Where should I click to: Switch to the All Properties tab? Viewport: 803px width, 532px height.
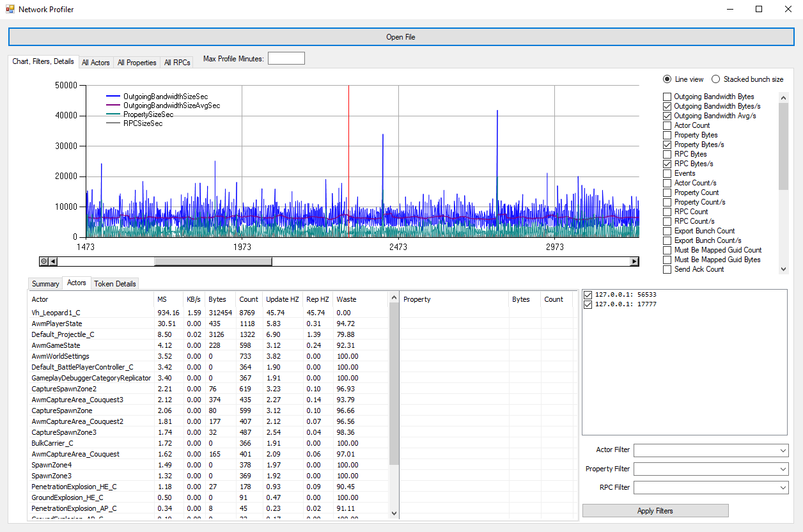(137, 63)
